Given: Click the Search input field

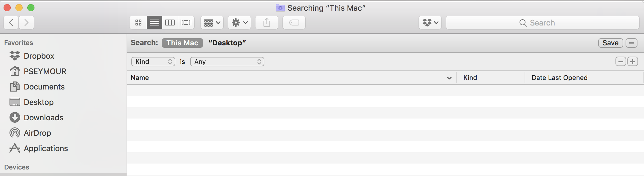Looking at the screenshot, I should [542, 23].
